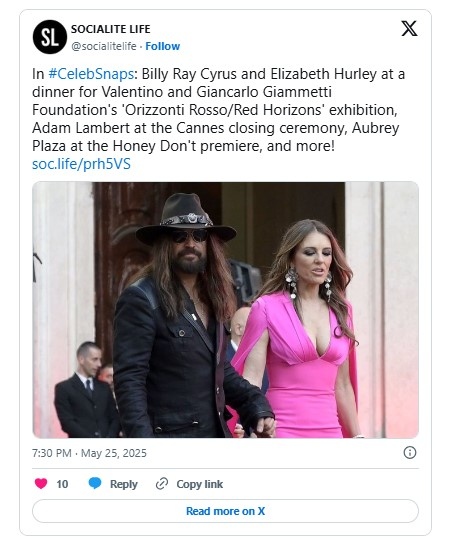
Task: Visit the soc.life/prh5VS link
Action: click(x=81, y=164)
